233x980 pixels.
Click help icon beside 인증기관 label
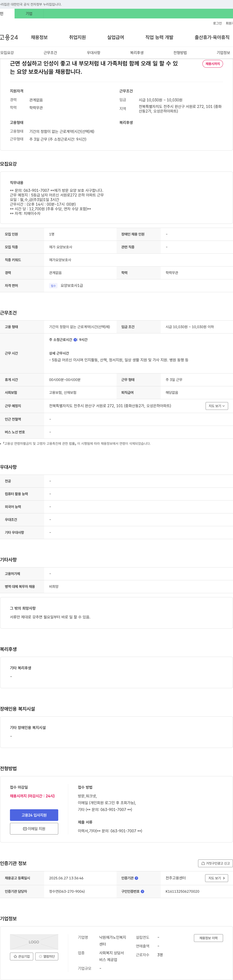tap(136, 878)
